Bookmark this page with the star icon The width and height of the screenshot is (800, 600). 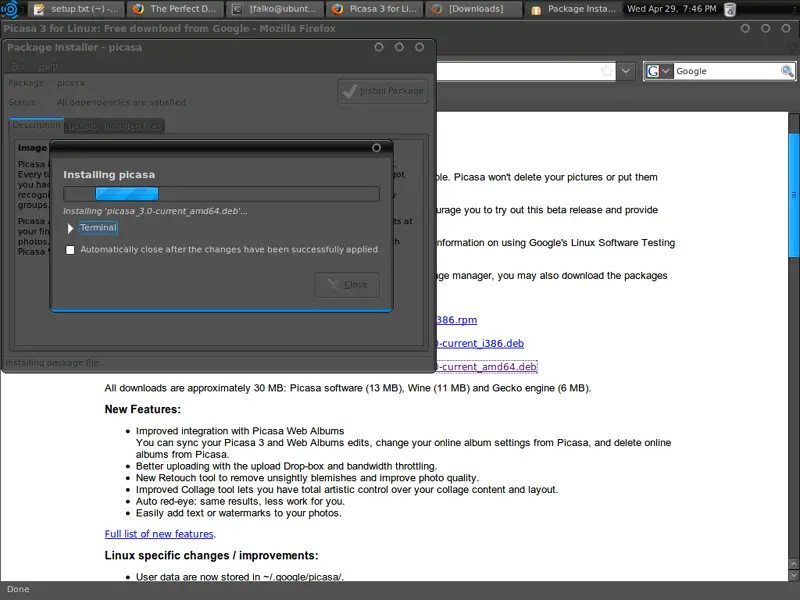[x=607, y=71]
